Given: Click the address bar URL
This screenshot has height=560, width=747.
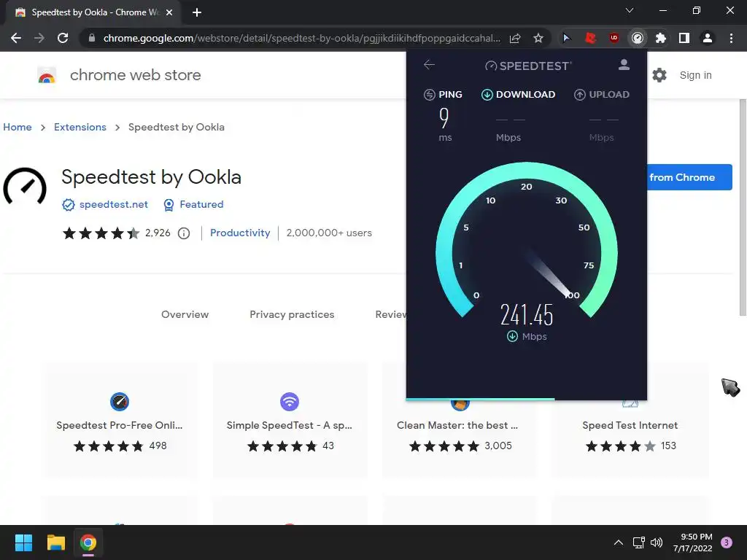Looking at the screenshot, I should tap(301, 38).
